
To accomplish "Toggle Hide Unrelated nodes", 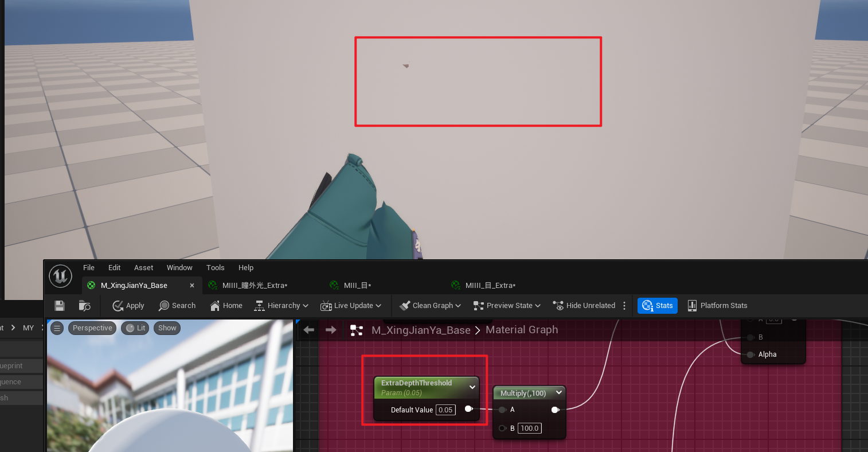I will (x=584, y=306).
